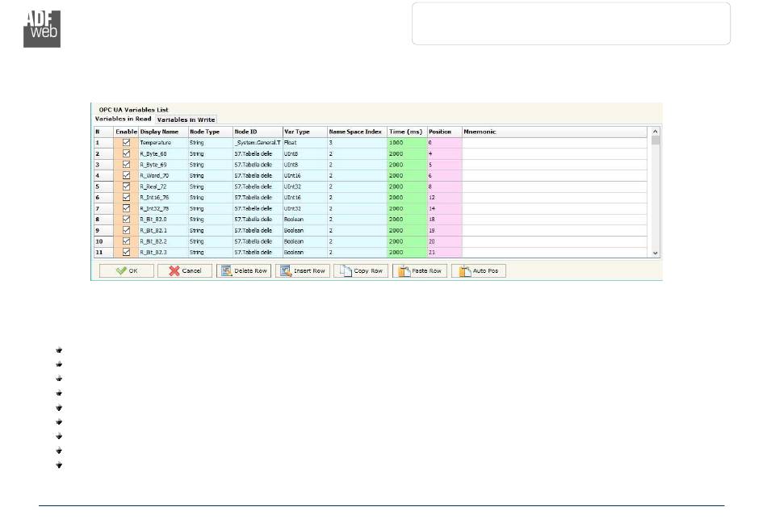
Task: Disable the R_Bit_82.0 variable checkbox
Action: [x=126, y=219]
